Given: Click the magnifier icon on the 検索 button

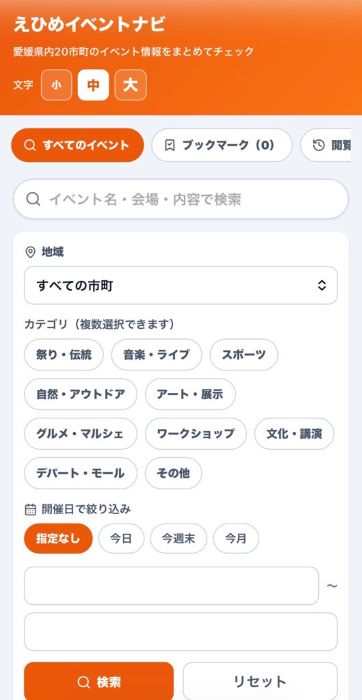Looking at the screenshot, I should 83,682.
